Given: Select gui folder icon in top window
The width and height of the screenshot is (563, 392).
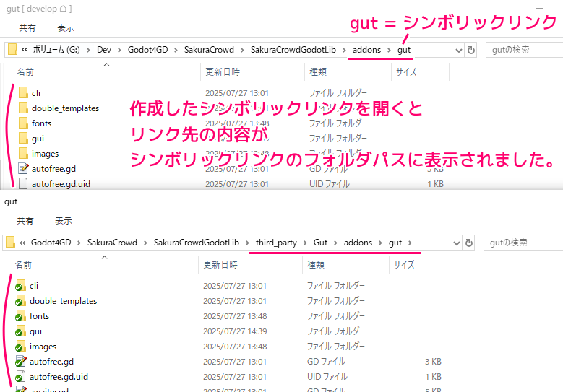Looking at the screenshot, I should (x=23, y=138).
